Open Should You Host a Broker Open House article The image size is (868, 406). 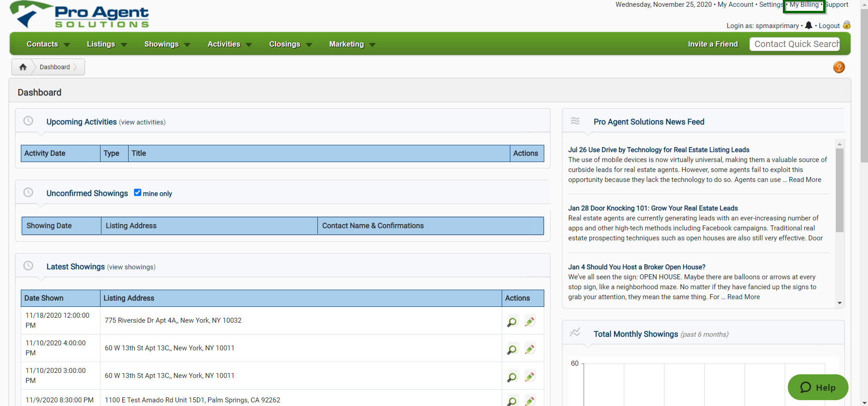637,267
